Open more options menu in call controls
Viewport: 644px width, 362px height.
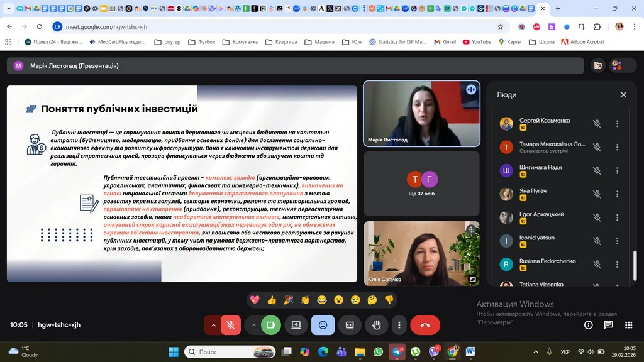[x=399, y=325]
